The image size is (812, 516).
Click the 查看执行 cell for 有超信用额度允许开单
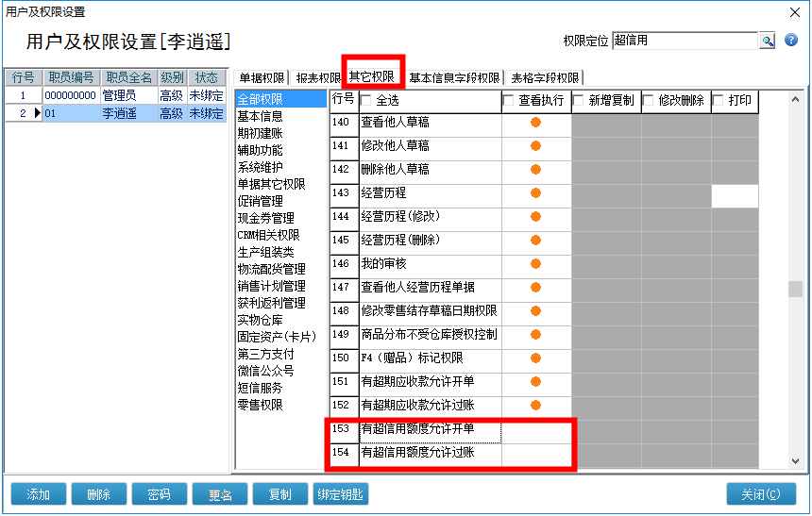coord(536,429)
